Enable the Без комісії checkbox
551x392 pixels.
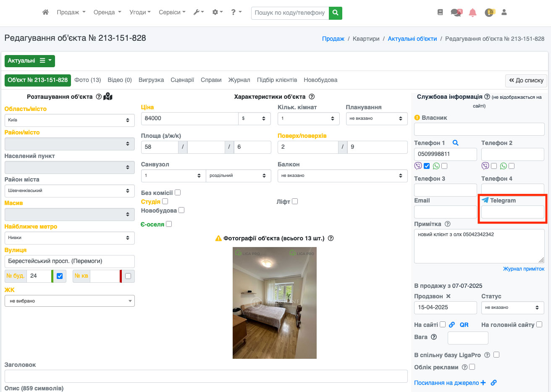(x=178, y=192)
